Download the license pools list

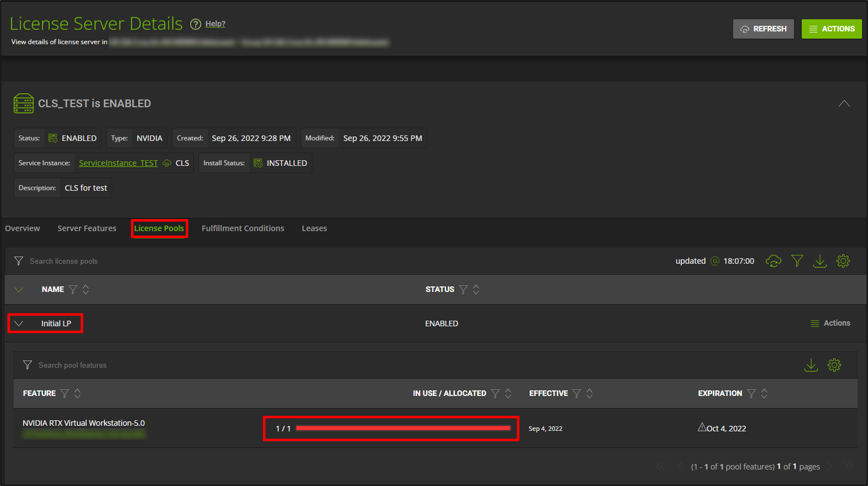point(820,261)
